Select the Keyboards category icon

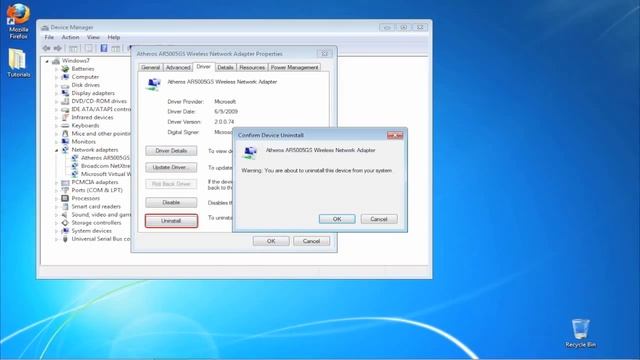pyautogui.click(x=65, y=125)
